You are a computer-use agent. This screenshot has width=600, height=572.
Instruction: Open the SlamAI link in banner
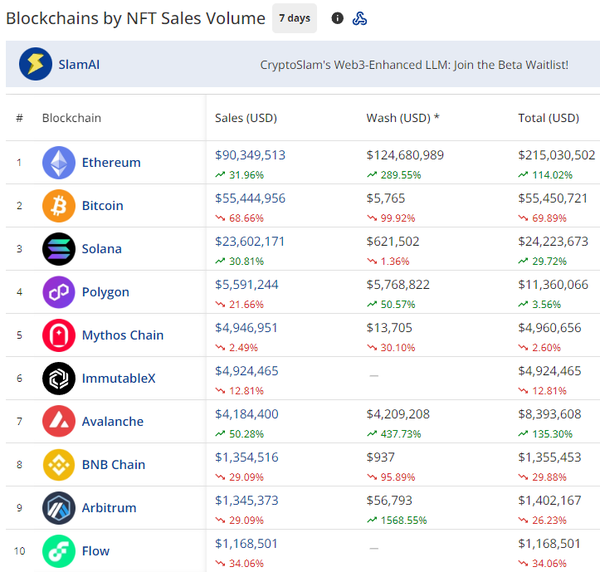coord(80,65)
